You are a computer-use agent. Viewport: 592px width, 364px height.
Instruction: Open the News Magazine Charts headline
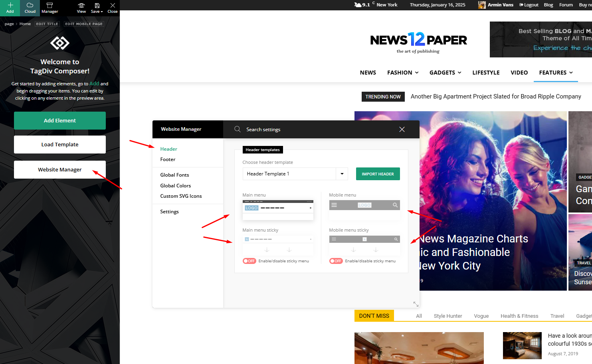[x=474, y=252]
